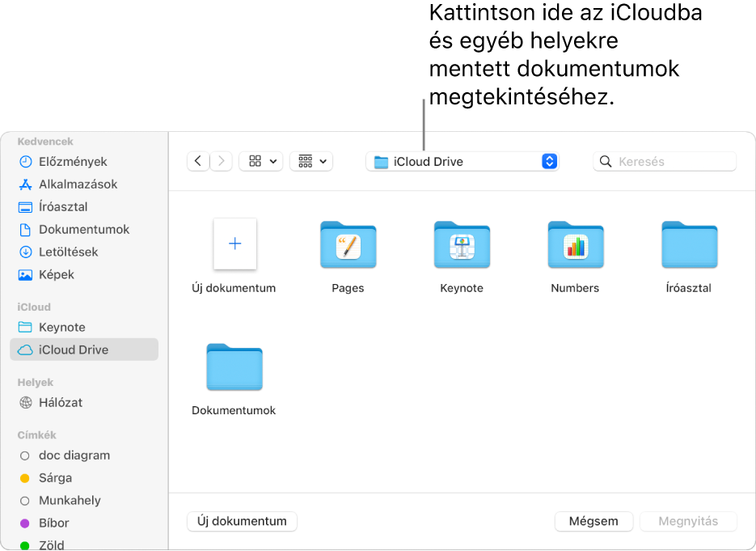Go back with the left arrow

tap(198, 161)
